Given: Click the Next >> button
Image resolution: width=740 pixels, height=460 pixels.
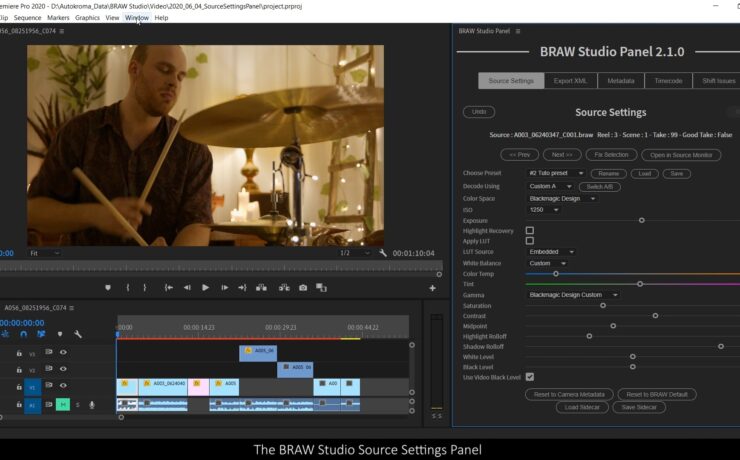Looking at the screenshot, I should click(562, 155).
